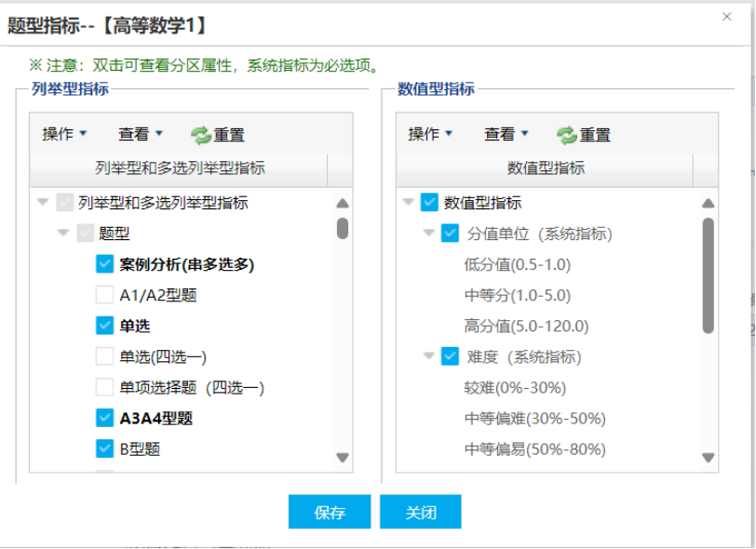Image resolution: width=756 pixels, height=549 pixels.
Task: Check the A1/A2型题 checkbox
Action: point(104,295)
